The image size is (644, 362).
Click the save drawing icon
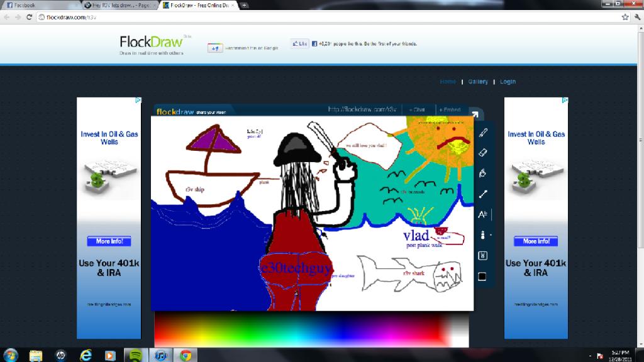[x=483, y=255]
